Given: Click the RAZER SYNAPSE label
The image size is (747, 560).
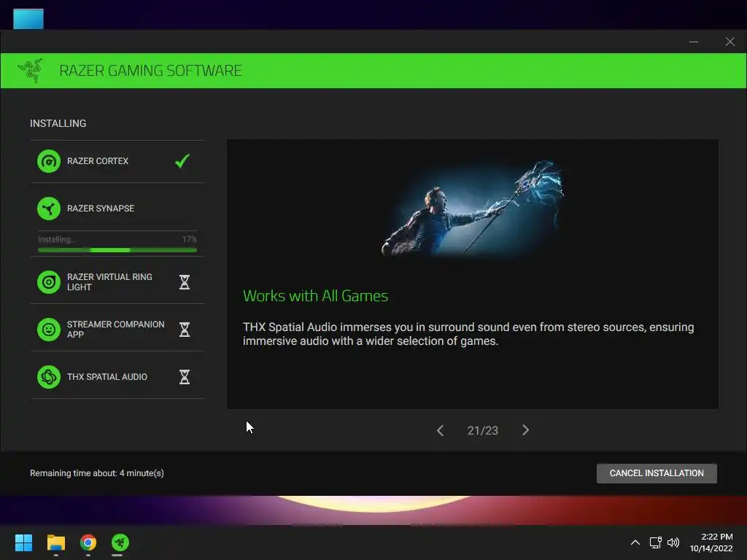Looking at the screenshot, I should tap(101, 209).
